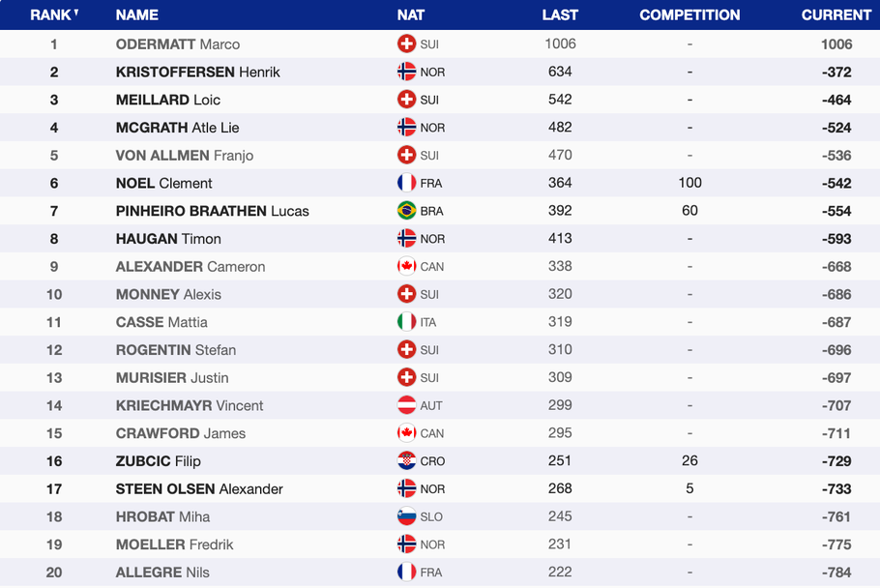Click the CURRENT column header
This screenshot has height=588, width=880.
(x=836, y=15)
